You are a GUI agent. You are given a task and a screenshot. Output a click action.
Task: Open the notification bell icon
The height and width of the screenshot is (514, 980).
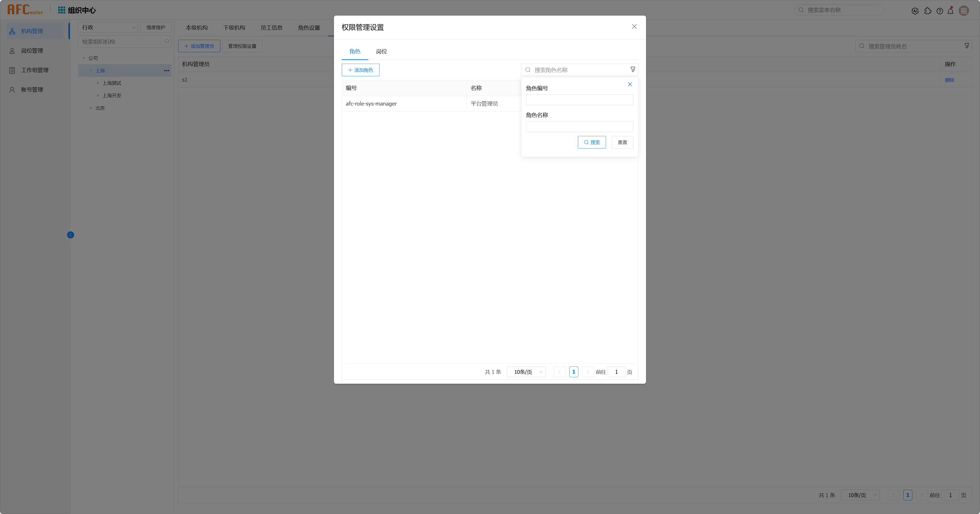point(950,11)
